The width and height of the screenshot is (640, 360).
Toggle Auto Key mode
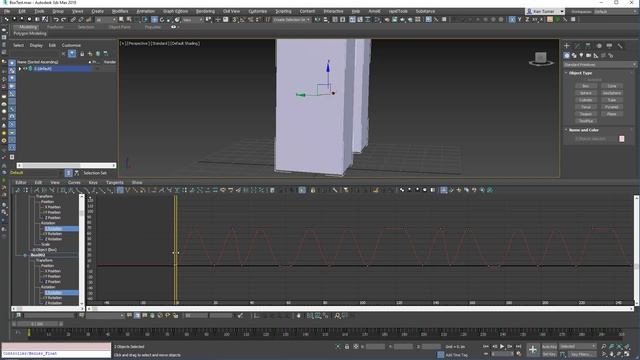tap(549, 347)
